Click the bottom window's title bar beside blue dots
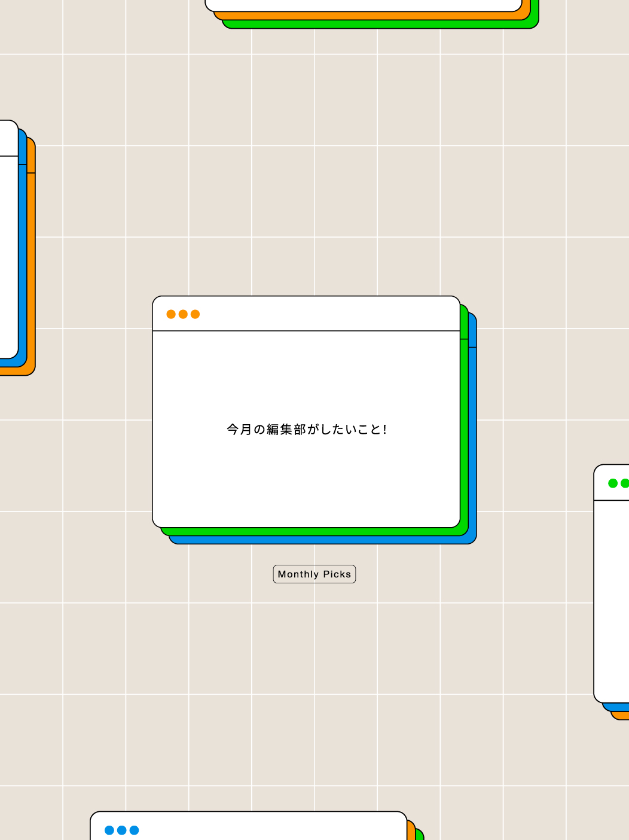Image resolution: width=629 pixels, height=840 pixels. [x=269, y=829]
